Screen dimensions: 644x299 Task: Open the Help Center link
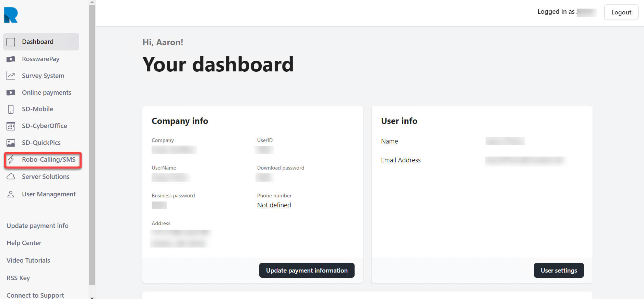[x=24, y=243]
